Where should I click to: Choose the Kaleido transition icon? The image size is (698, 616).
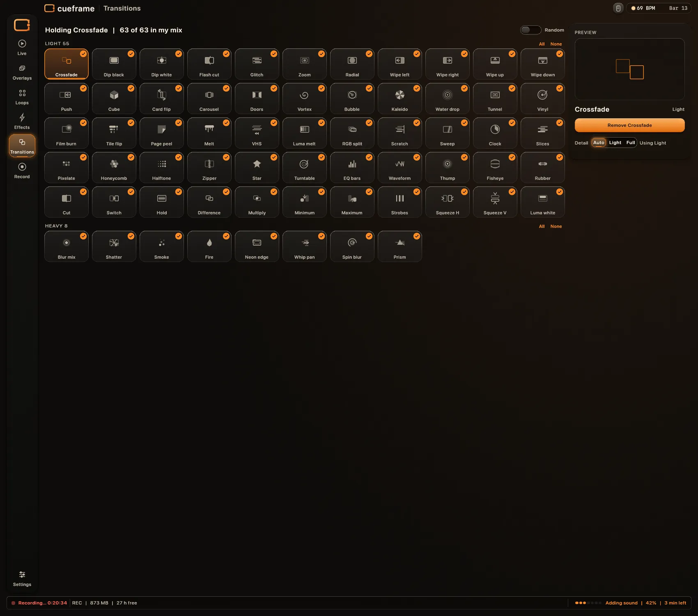(400, 95)
